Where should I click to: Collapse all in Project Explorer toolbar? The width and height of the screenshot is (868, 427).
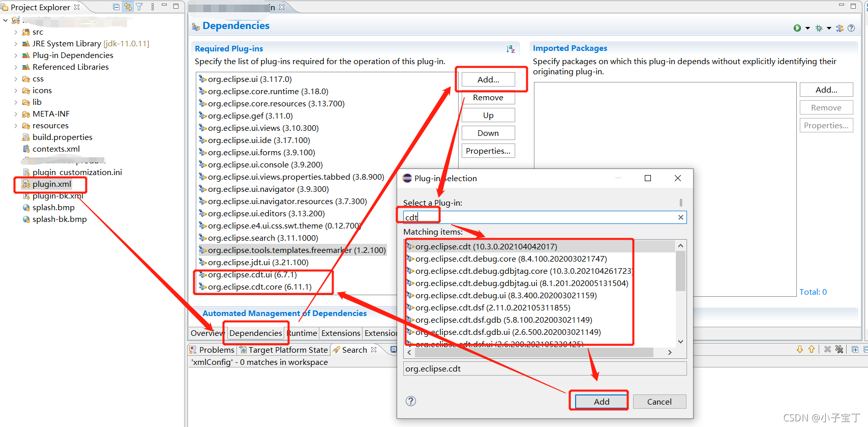click(x=116, y=7)
